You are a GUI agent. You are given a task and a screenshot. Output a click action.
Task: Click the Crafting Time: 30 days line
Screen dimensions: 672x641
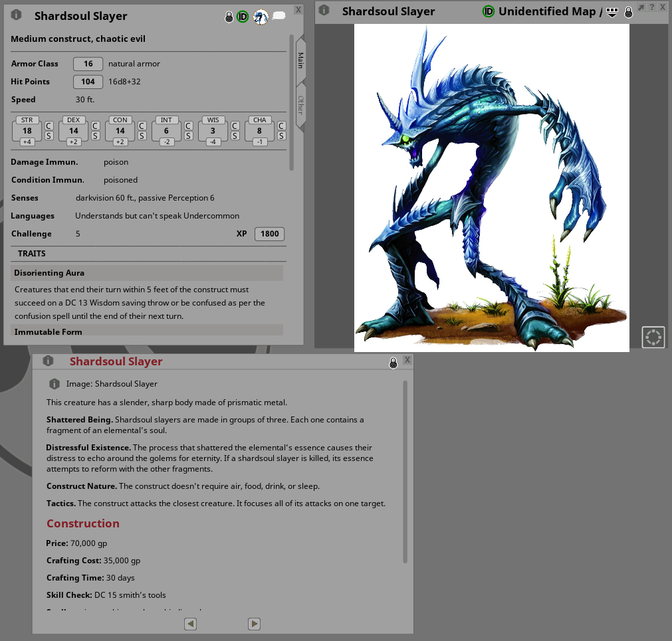point(90,578)
